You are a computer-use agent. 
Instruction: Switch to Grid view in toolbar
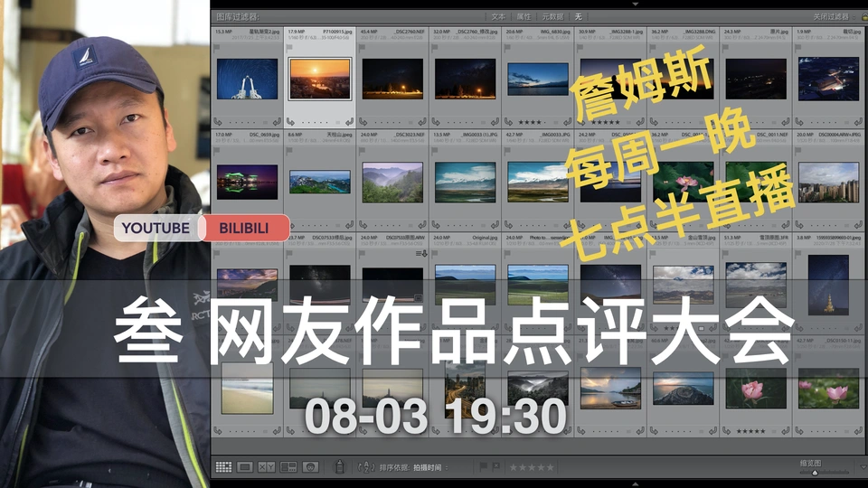click(222, 467)
